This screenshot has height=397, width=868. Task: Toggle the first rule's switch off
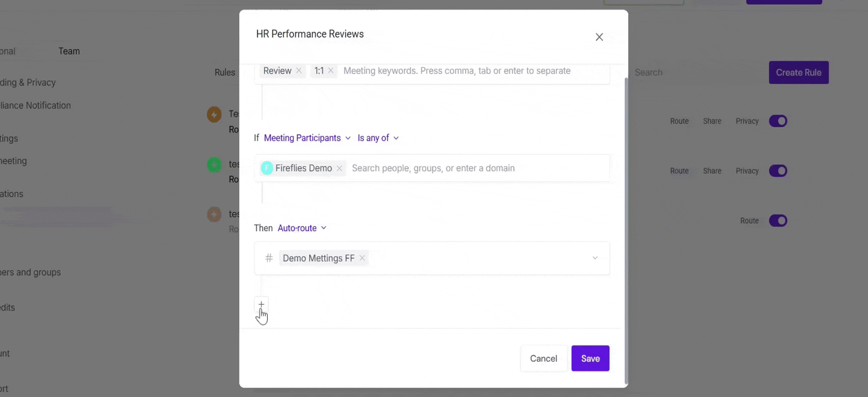tap(778, 121)
